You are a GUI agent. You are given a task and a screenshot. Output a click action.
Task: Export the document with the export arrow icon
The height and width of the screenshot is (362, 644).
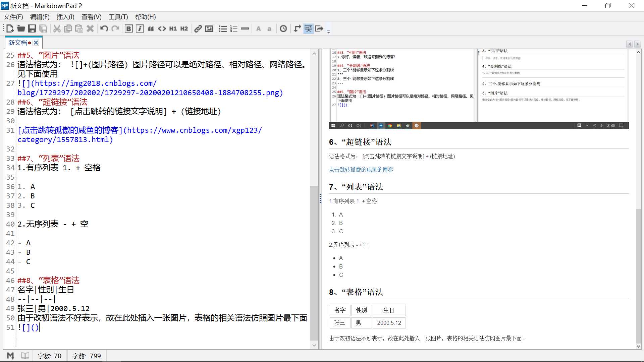[319, 28]
